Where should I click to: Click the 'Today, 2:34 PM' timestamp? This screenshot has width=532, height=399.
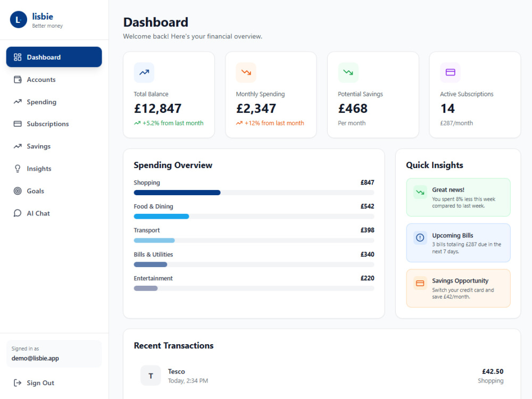click(x=188, y=381)
